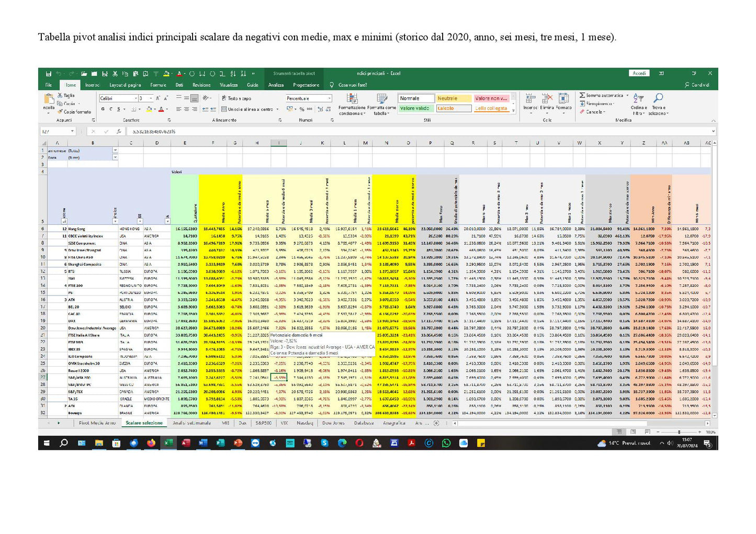Click the align left icon
The width and height of the screenshot is (756, 534).
[179, 109]
